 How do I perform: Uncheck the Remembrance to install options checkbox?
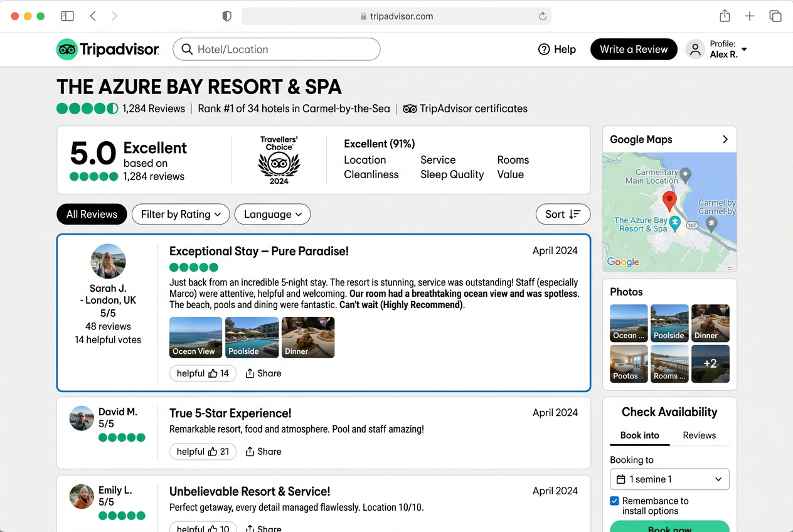click(x=615, y=501)
